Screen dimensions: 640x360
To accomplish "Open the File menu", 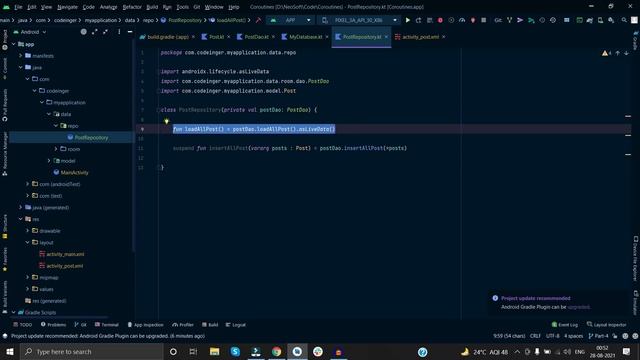I will point(18,7).
